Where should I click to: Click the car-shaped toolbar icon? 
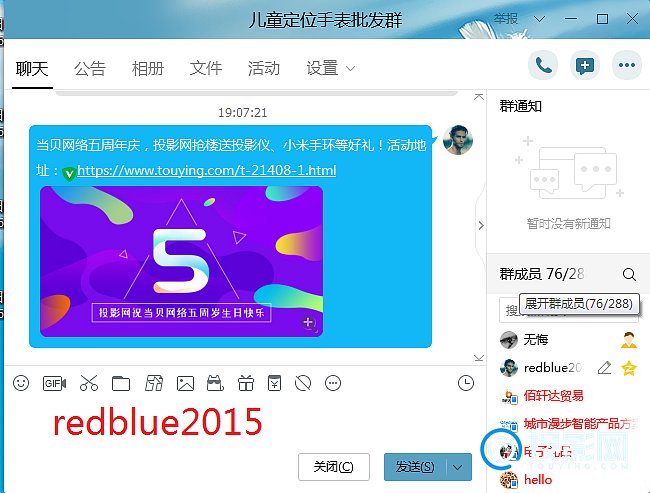(x=216, y=383)
